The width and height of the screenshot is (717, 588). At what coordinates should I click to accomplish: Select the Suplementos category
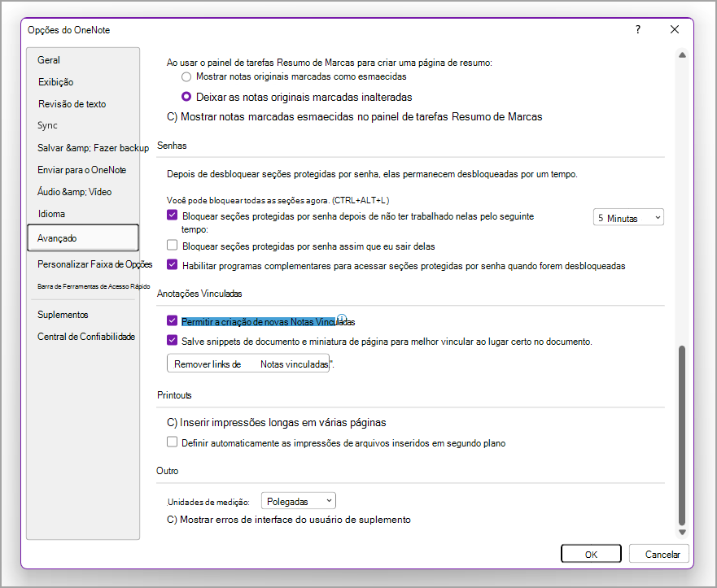pos(63,314)
